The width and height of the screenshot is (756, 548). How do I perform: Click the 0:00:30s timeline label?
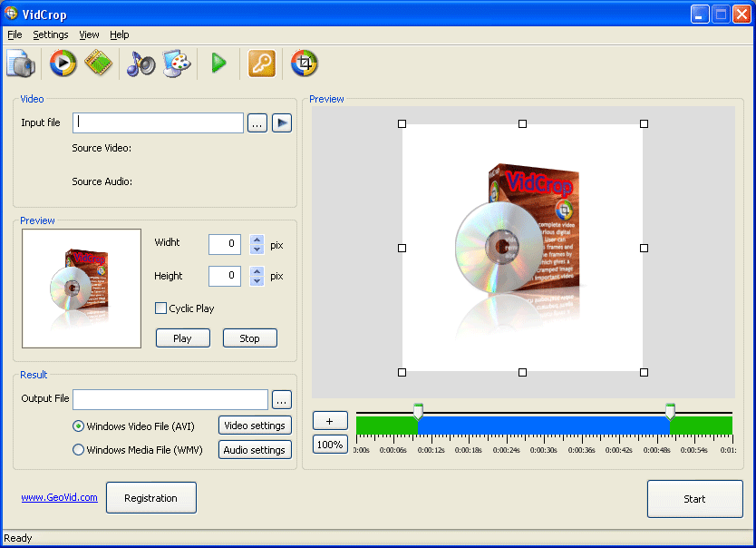coord(543,450)
